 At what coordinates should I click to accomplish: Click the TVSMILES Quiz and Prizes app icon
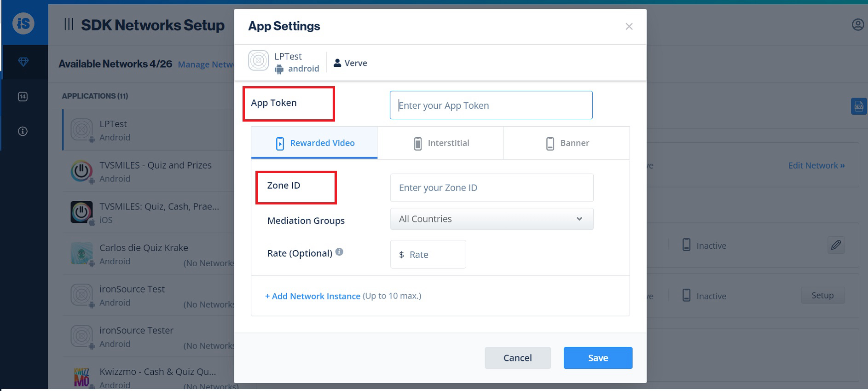point(81,171)
